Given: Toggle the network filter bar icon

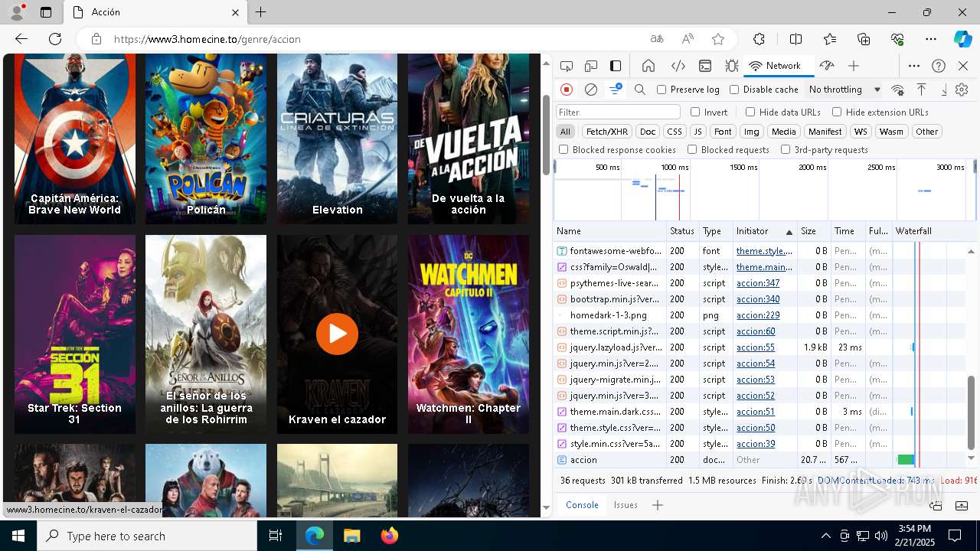Looking at the screenshot, I should point(615,90).
